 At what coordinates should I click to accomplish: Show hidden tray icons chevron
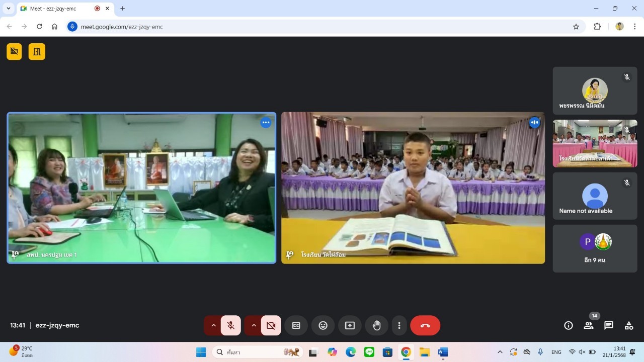coord(500,352)
